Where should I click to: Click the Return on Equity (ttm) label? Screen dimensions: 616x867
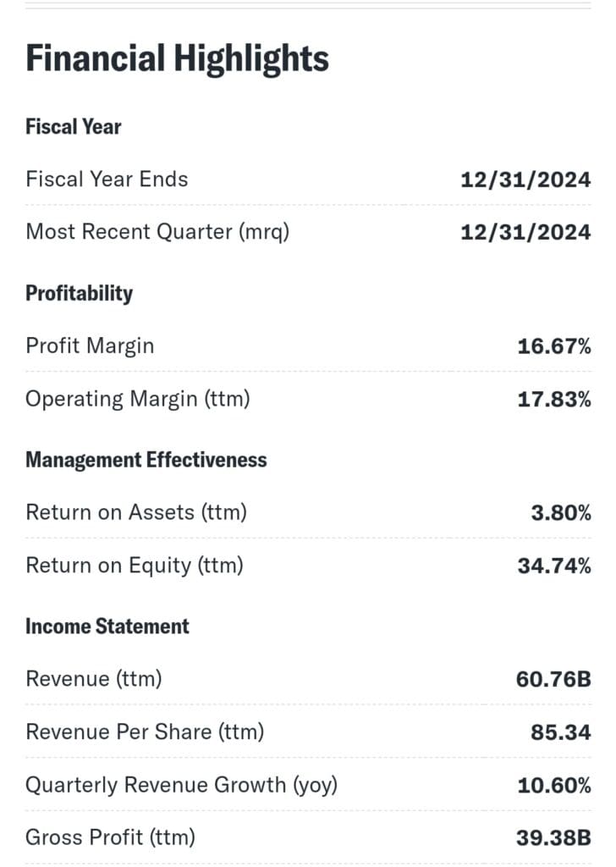[135, 565]
